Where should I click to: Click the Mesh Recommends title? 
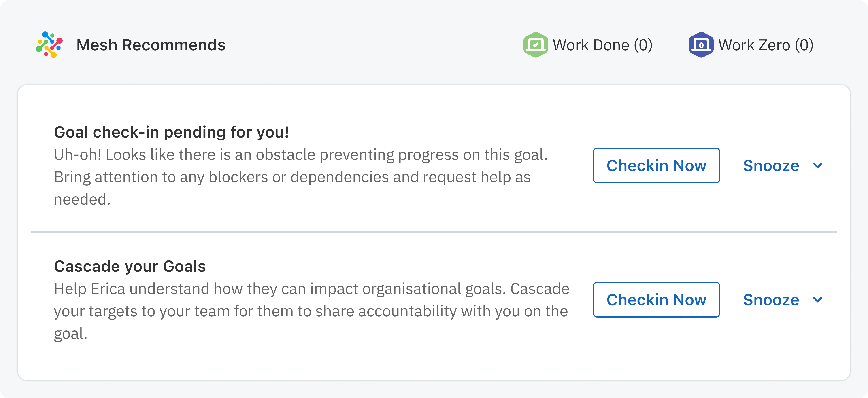pyautogui.click(x=151, y=45)
